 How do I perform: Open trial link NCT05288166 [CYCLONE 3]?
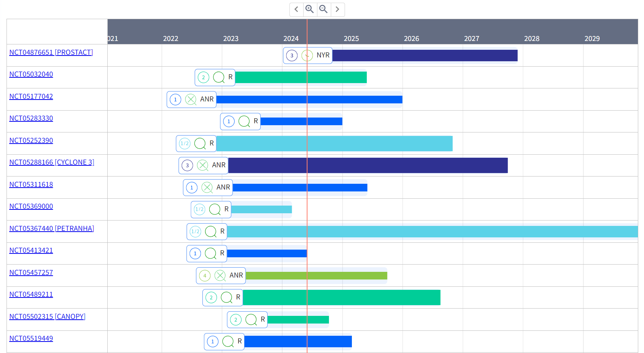(x=52, y=162)
